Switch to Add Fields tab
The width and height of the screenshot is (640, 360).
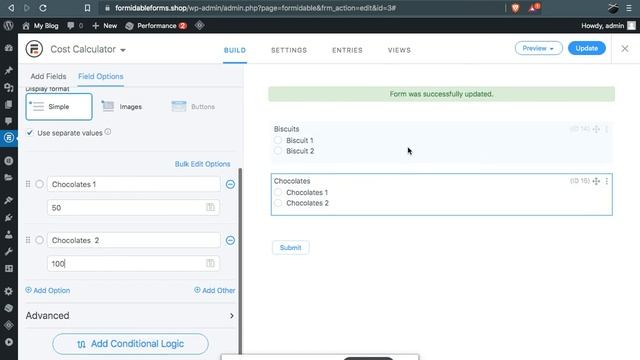(48, 76)
